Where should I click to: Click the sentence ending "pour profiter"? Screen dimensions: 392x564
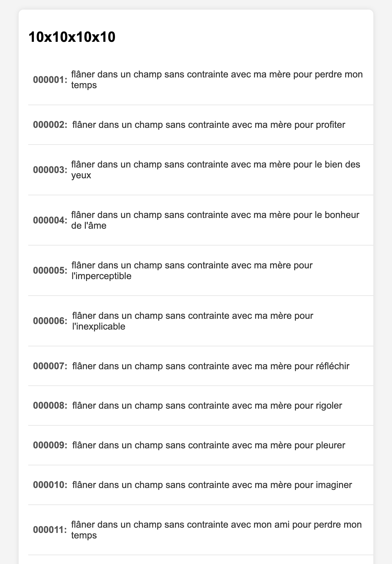click(208, 125)
